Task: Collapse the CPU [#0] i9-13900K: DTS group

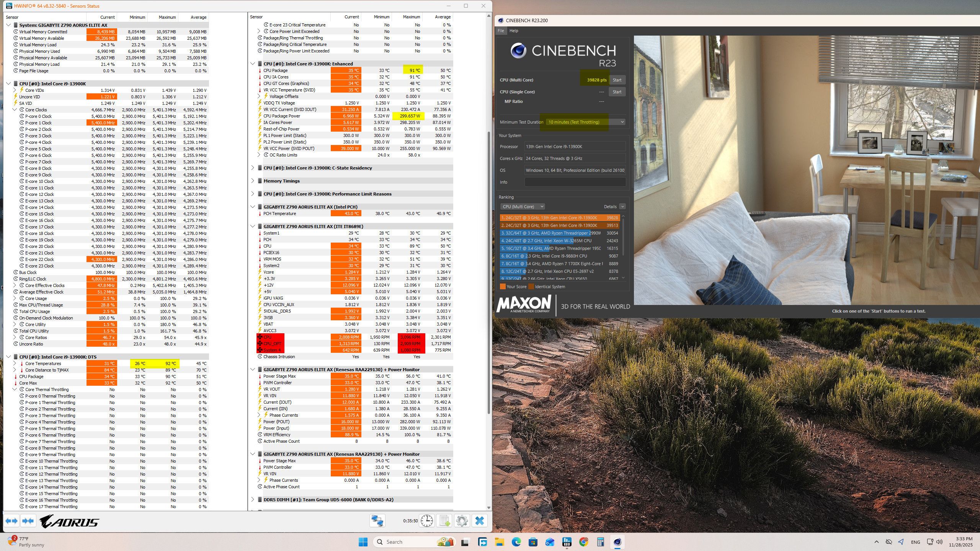Action: 8,357
